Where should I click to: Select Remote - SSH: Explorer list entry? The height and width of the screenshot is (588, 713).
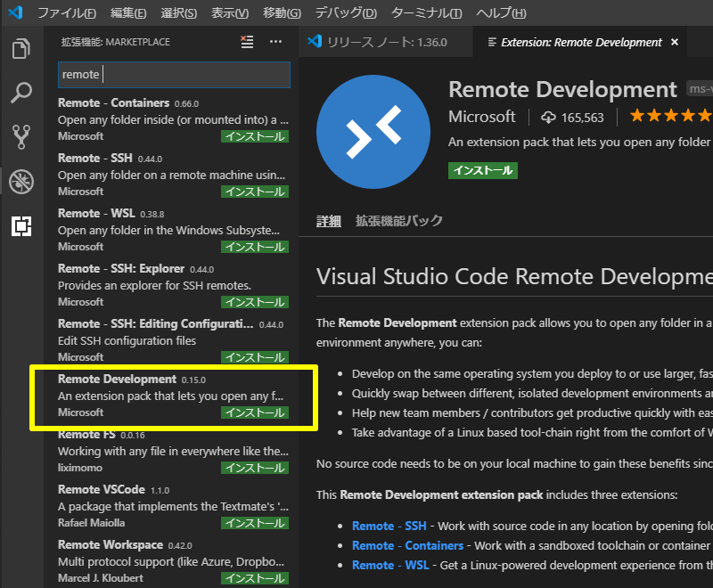click(x=171, y=285)
